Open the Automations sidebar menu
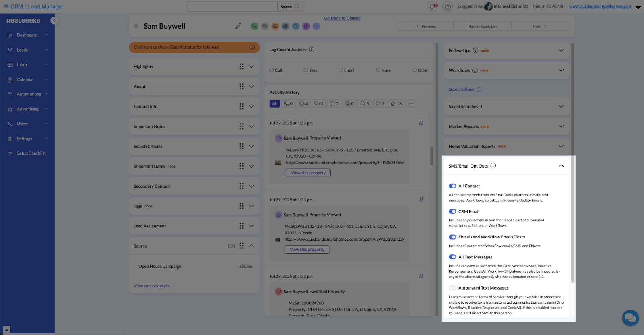The width and height of the screenshot is (644, 335). pos(27,94)
